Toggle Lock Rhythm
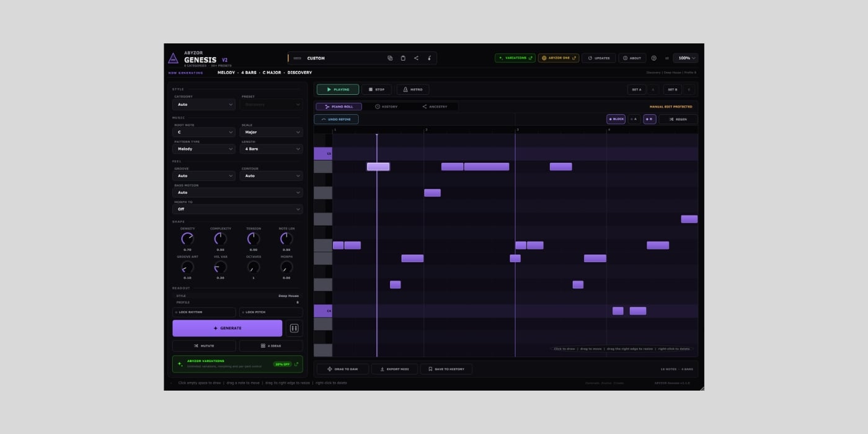The image size is (868, 434). pos(204,312)
